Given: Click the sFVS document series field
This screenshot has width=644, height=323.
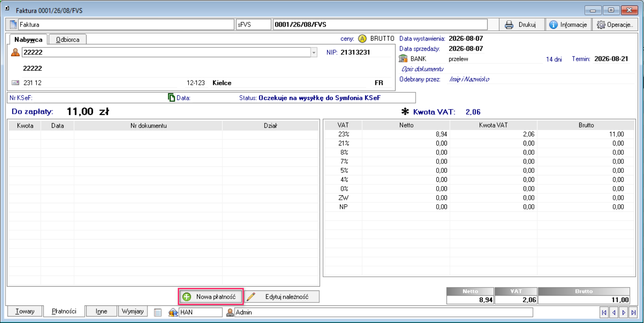Looking at the screenshot, I should pyautogui.click(x=254, y=24).
